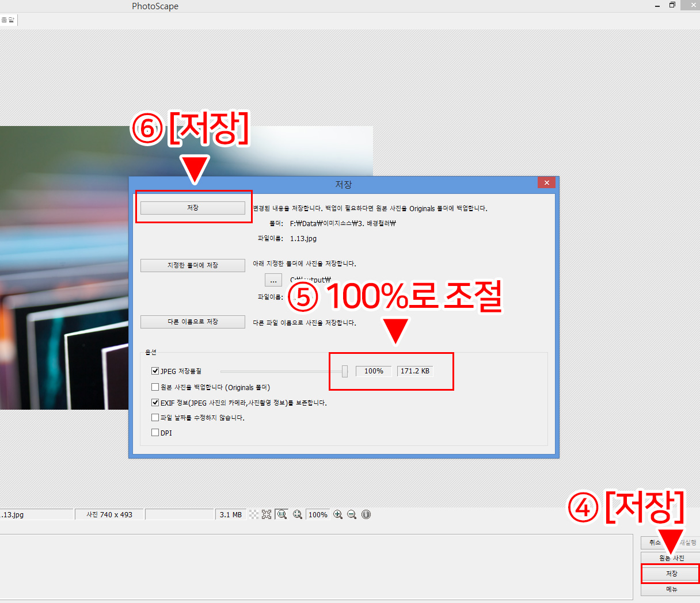Click the 저장 button in the dialog
700x603 pixels.
(x=193, y=208)
